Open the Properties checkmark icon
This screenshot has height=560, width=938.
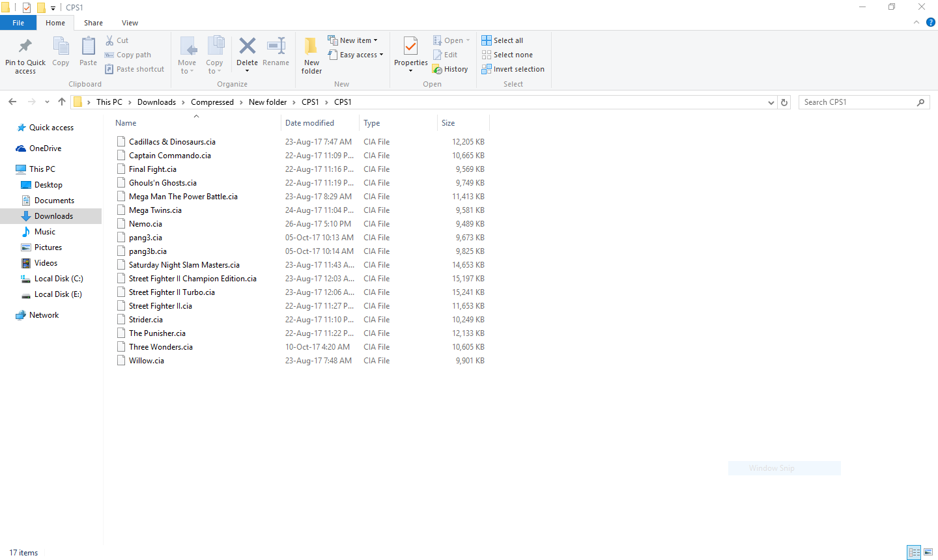pos(410,47)
